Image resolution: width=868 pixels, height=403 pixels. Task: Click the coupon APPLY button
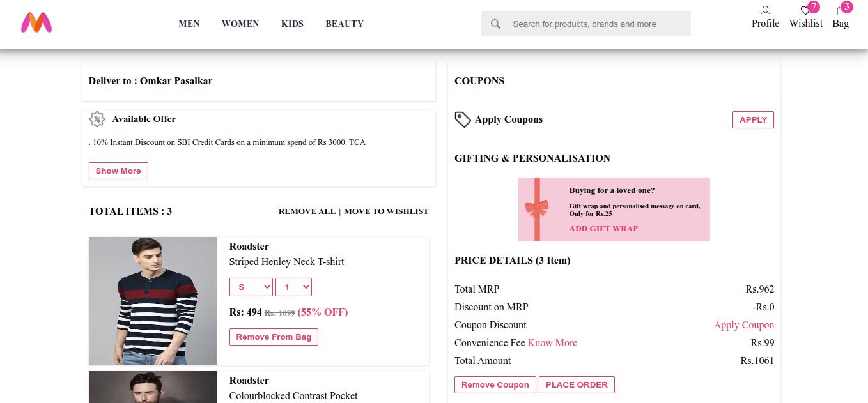click(x=753, y=120)
